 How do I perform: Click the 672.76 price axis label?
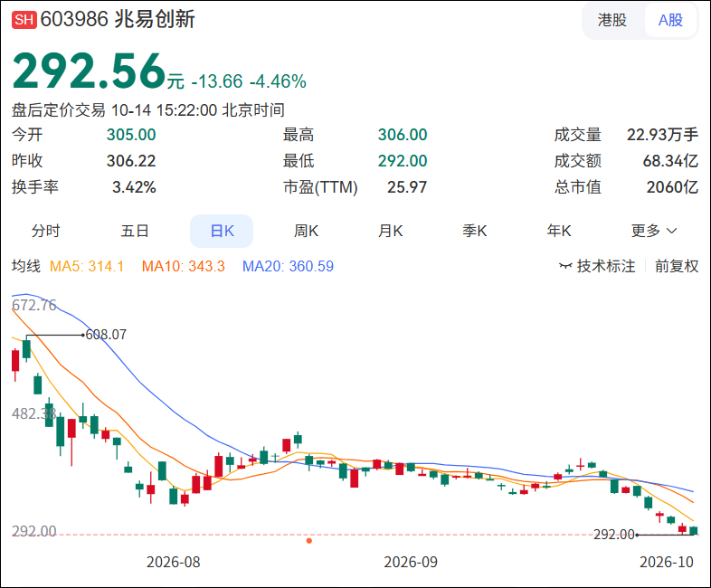point(34,305)
